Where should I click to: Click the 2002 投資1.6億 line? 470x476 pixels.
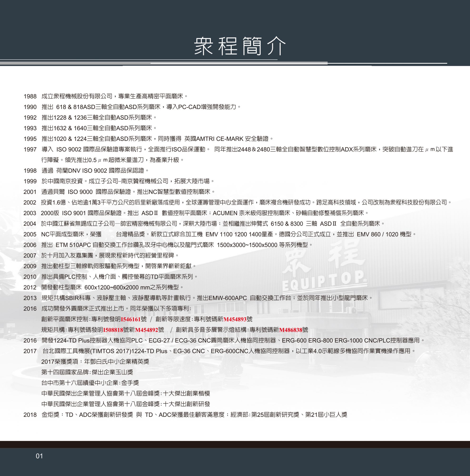238,203
